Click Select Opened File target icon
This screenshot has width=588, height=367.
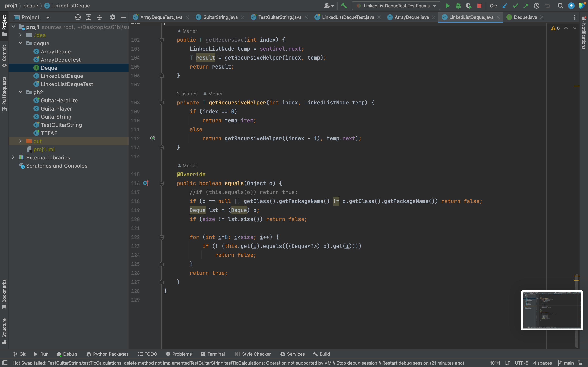78,17
